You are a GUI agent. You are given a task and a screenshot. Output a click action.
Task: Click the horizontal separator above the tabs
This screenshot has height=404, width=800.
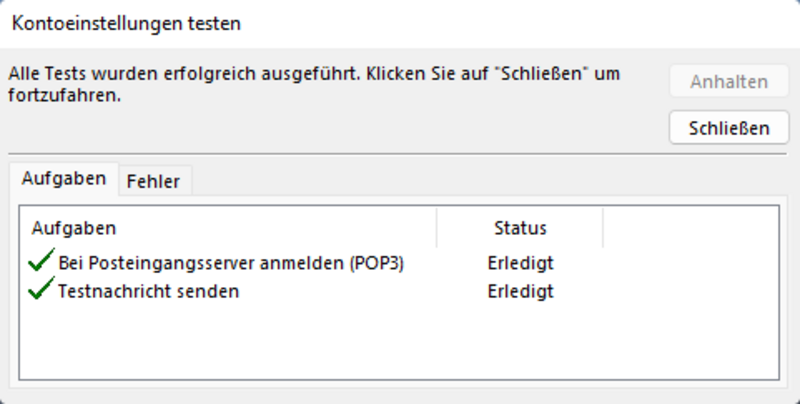click(x=398, y=154)
